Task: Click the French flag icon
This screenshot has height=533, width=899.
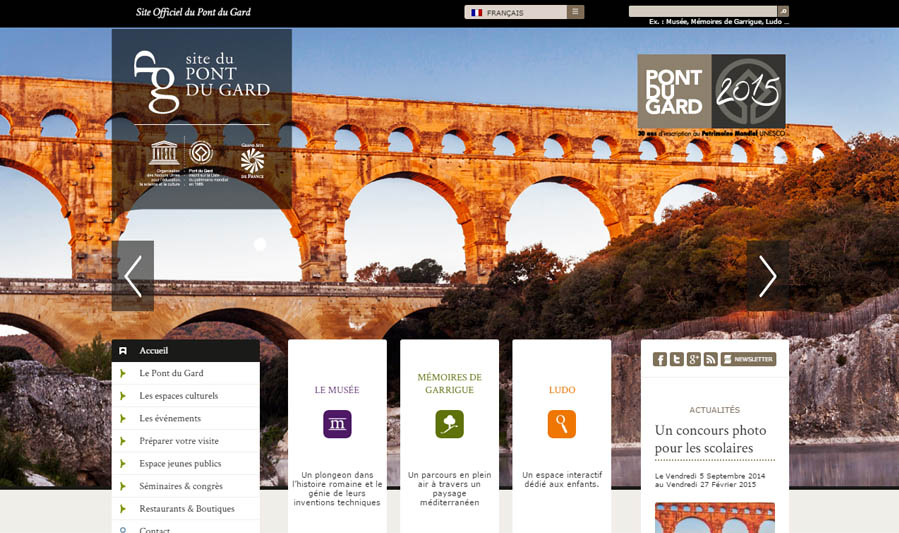Action: (476, 13)
